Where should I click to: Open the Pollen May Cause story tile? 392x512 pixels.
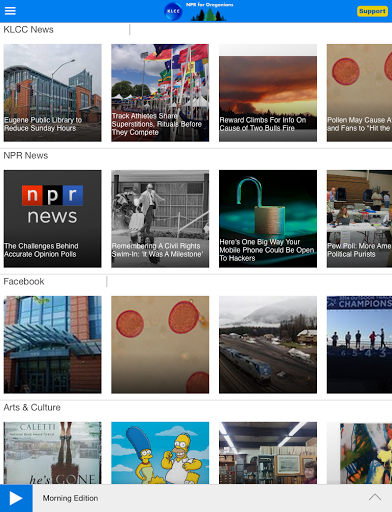coord(359,93)
